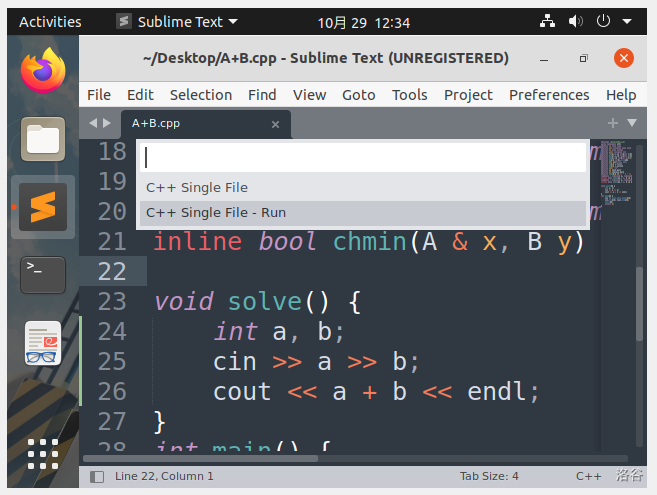Open Firefox from the dock

coord(42,71)
